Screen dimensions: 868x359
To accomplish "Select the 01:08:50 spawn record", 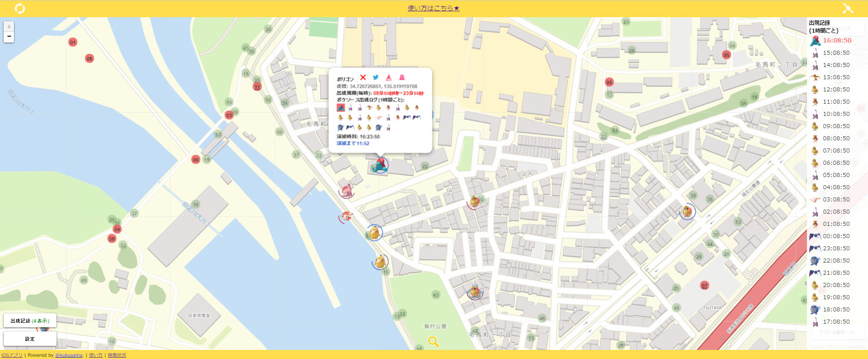I will pos(831,224).
